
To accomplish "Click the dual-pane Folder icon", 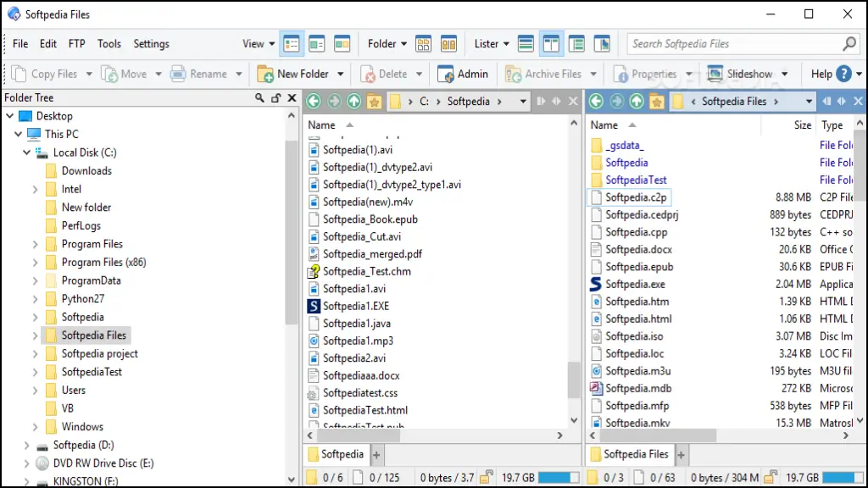I will [x=449, y=44].
